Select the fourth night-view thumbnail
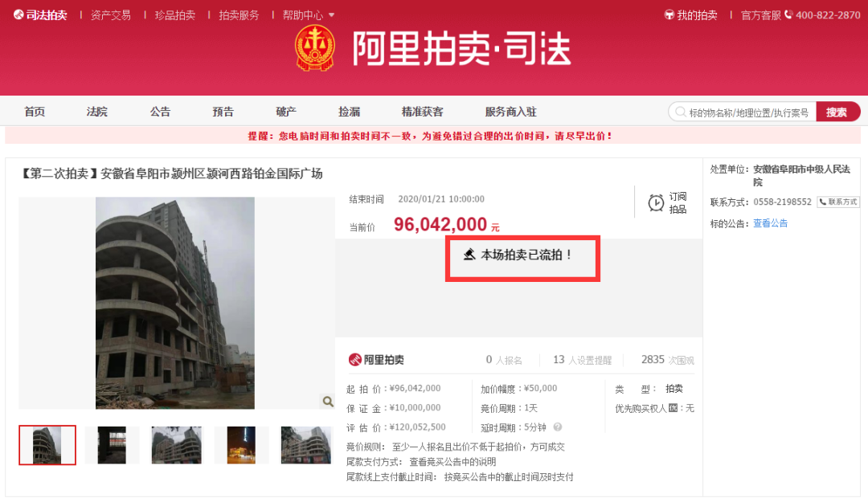This screenshot has height=502, width=868. (241, 445)
